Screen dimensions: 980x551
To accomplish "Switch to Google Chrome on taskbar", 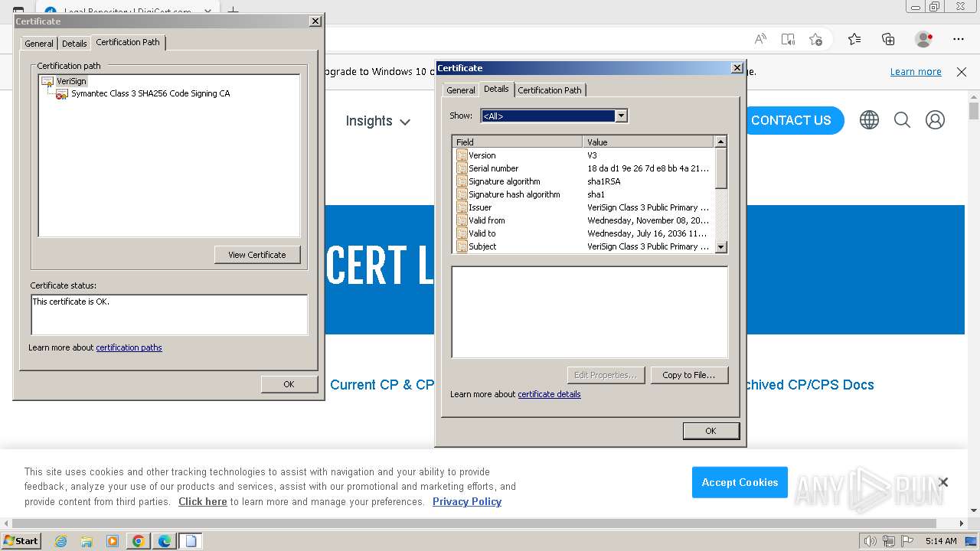I will tap(138, 541).
